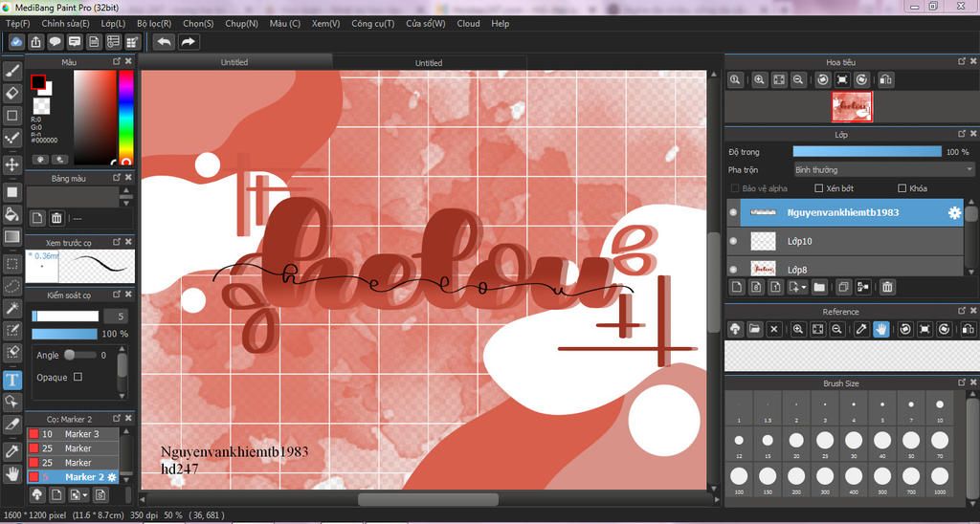980x524 pixels.
Task: Delete layer using the trash icon in Lớp panel
Action: [887, 287]
